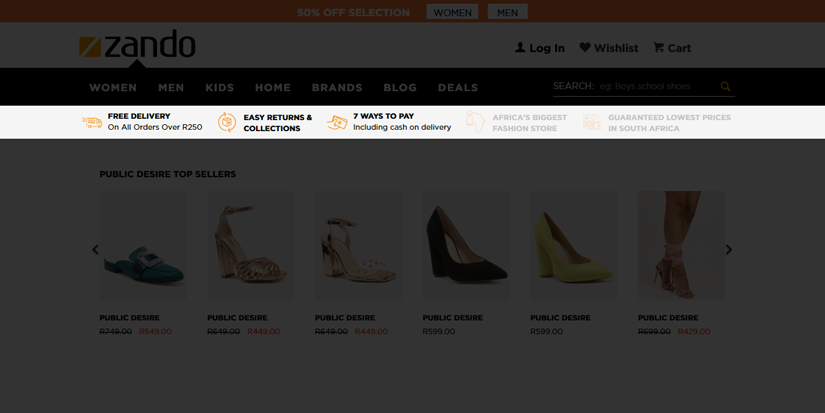The width and height of the screenshot is (825, 413).
Task: Show previous top sellers with left arrow
Action: point(95,249)
